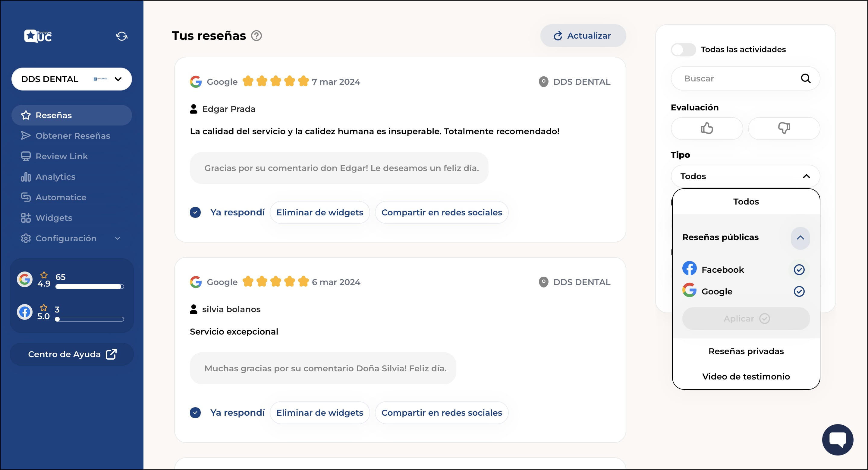Click location pin on silvia bolanos review
The image size is (868, 470).
point(543,282)
